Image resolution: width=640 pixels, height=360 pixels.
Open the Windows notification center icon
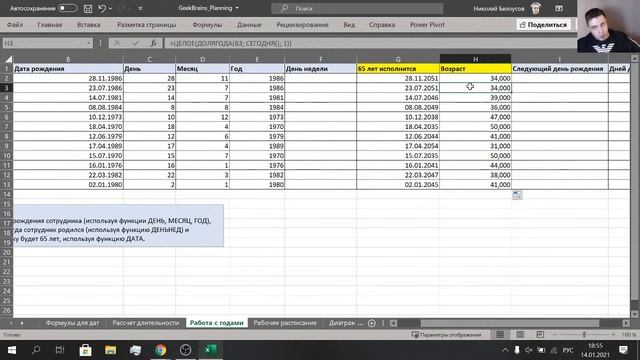623,350
